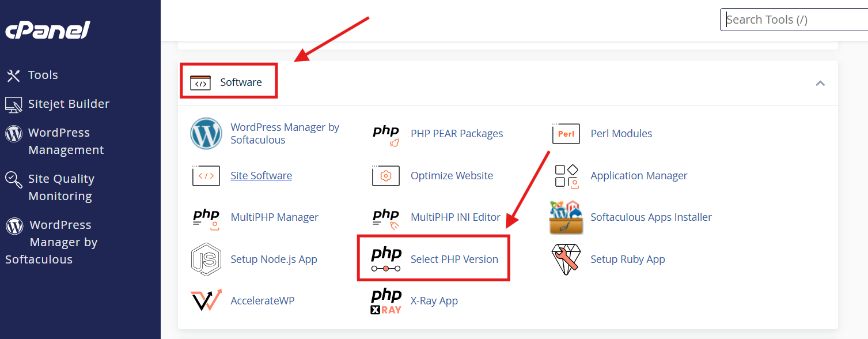868x339 pixels.
Task: Click the Application Manager icon
Action: (566, 176)
